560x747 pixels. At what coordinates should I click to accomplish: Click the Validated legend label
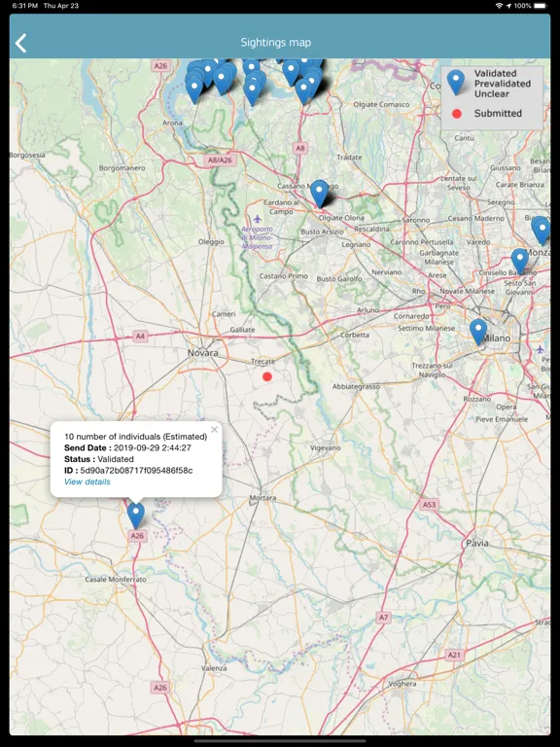coord(495,73)
